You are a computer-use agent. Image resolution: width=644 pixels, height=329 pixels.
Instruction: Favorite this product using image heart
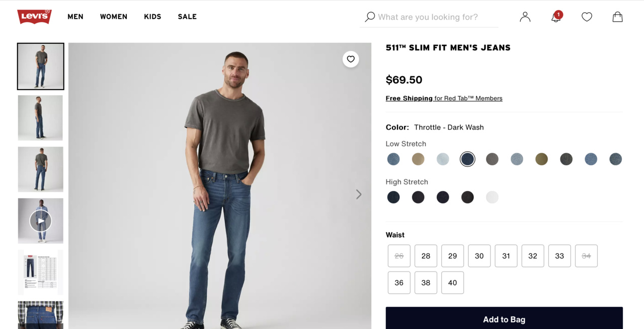pos(351,59)
